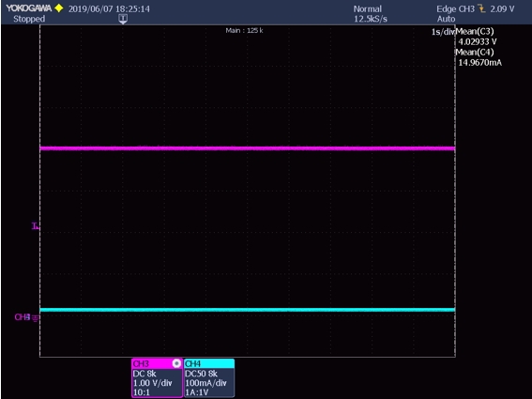This screenshot has width=532, height=399.
Task: Select the CH4 channel header box
Action: 209,363
